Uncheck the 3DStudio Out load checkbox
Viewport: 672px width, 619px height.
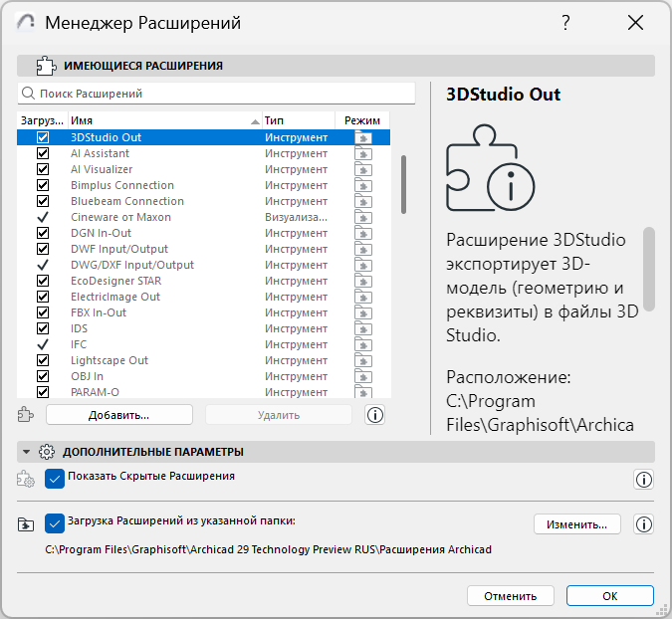click(43, 137)
